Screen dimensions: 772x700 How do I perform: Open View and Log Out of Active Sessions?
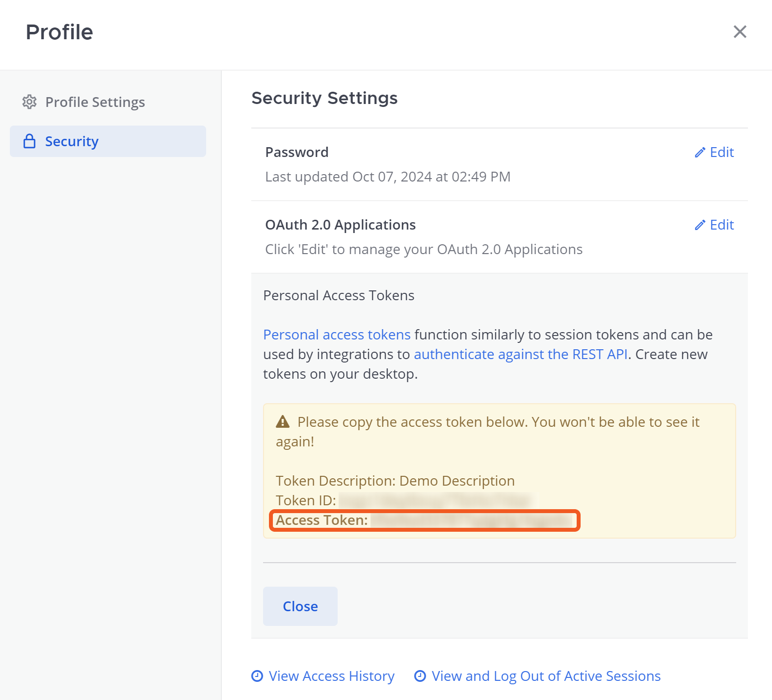(x=546, y=676)
